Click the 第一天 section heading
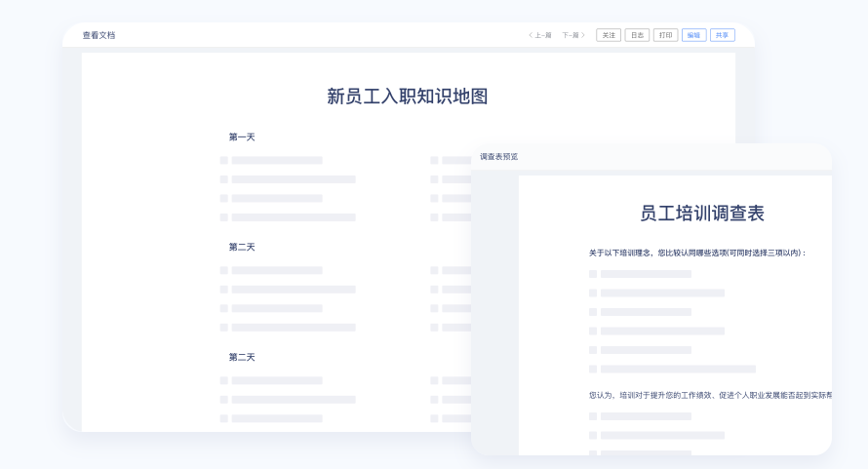The width and height of the screenshot is (868, 469). 242,137
